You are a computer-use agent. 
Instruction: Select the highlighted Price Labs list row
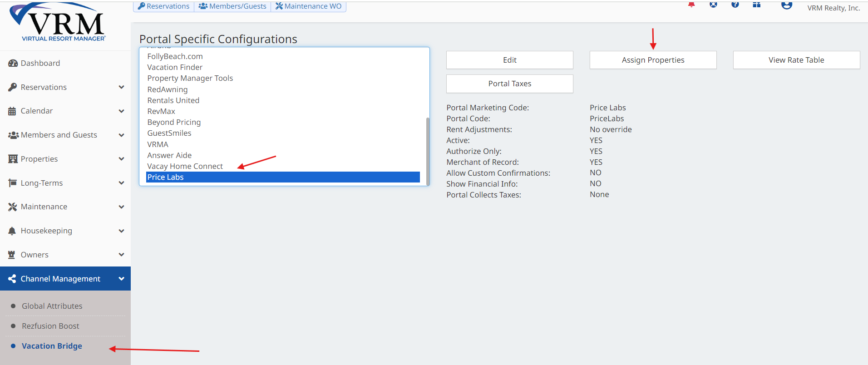(x=283, y=177)
